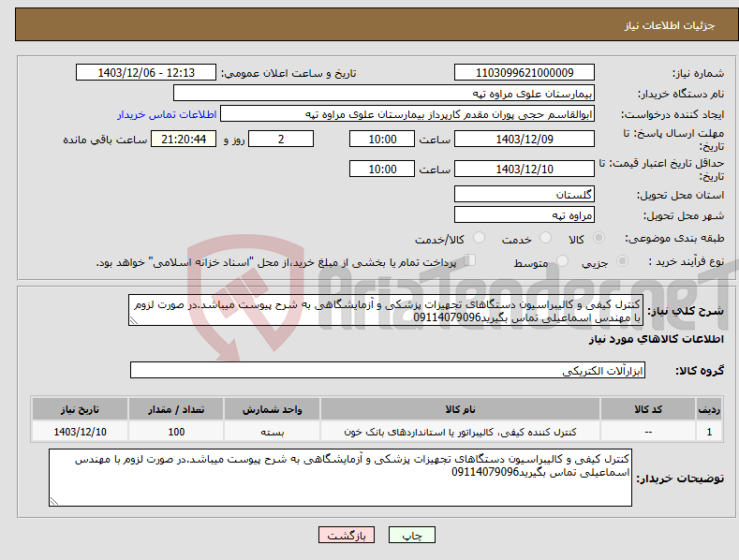
Task: Click the unit cell بسته
Action: click(x=272, y=432)
